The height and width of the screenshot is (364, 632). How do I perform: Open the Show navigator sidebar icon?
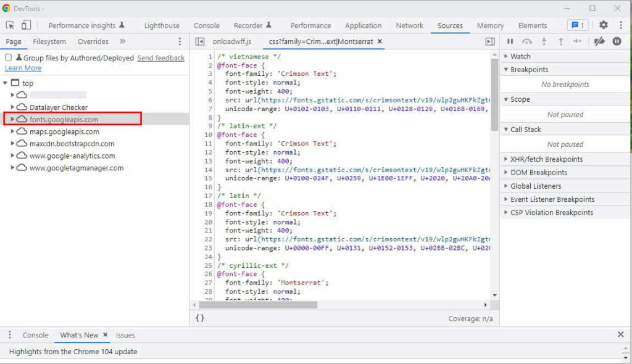pos(199,42)
